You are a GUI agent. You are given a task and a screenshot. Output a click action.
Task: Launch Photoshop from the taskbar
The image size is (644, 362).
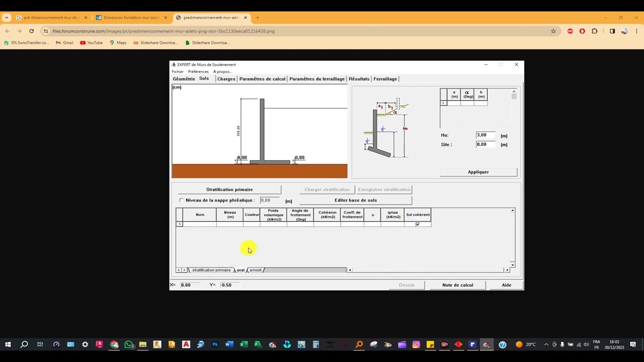coord(215,344)
